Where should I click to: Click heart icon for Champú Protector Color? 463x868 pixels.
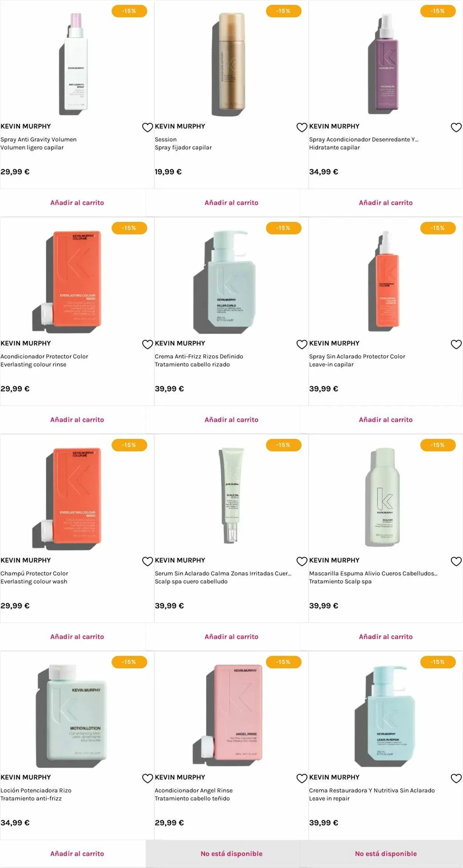147,561
